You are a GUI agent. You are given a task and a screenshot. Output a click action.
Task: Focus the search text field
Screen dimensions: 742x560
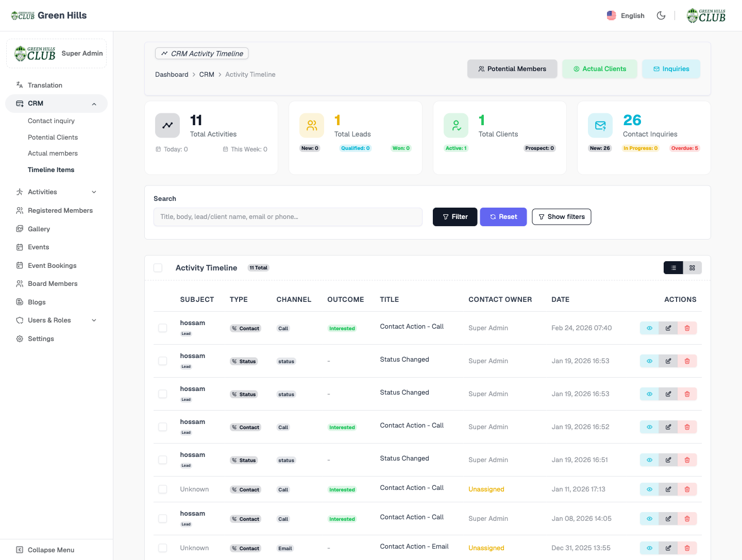[288, 217]
